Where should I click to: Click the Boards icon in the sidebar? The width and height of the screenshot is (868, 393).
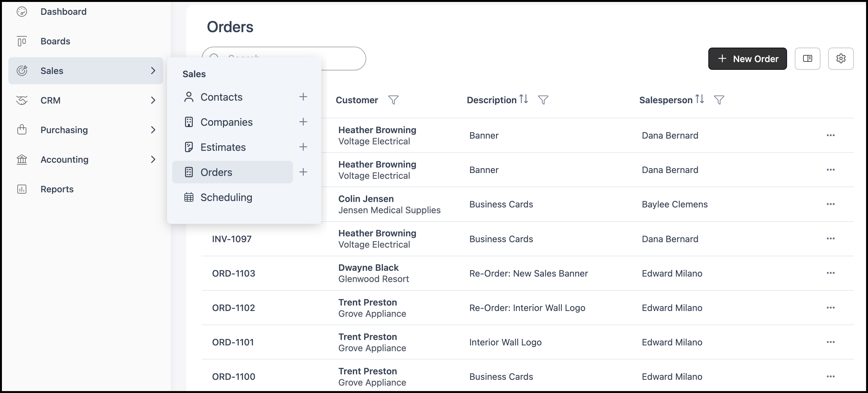tap(22, 41)
